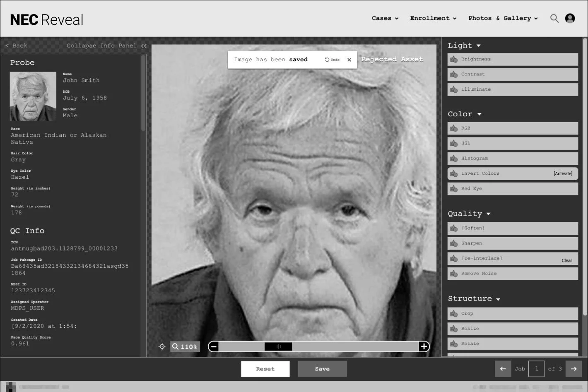Select the Remove Noise tool
The height and width of the screenshot is (392, 588).
coord(513,274)
